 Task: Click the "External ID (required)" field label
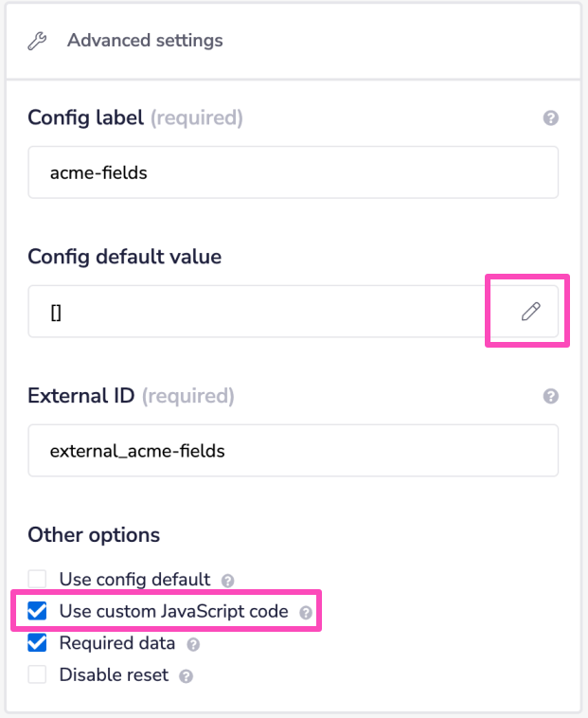[131, 396]
